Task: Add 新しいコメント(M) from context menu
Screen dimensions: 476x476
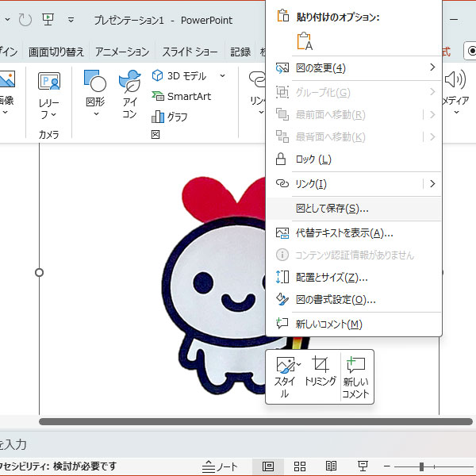Action: coord(354,324)
